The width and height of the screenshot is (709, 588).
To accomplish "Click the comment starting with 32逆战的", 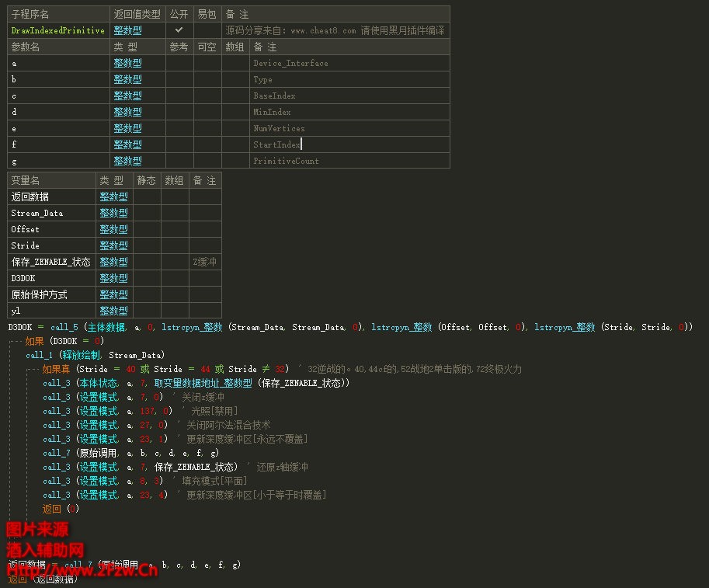I will pos(415,369).
